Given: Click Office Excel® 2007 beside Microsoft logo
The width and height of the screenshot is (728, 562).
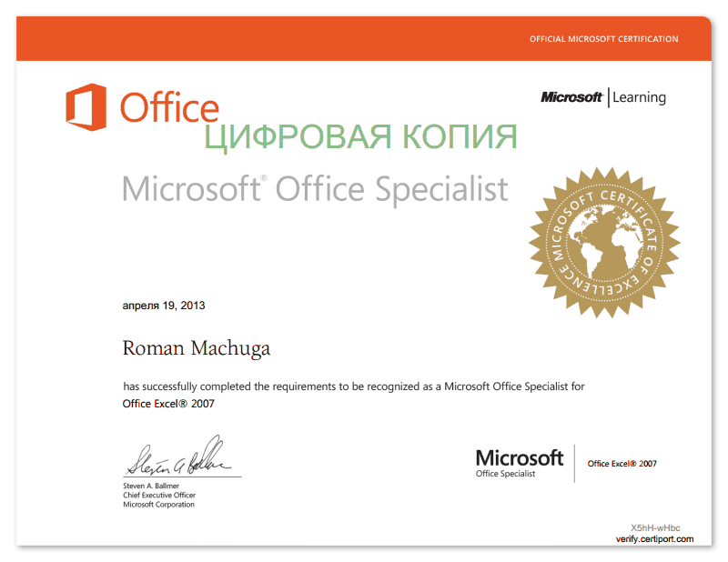Looking at the screenshot, I should [x=622, y=464].
